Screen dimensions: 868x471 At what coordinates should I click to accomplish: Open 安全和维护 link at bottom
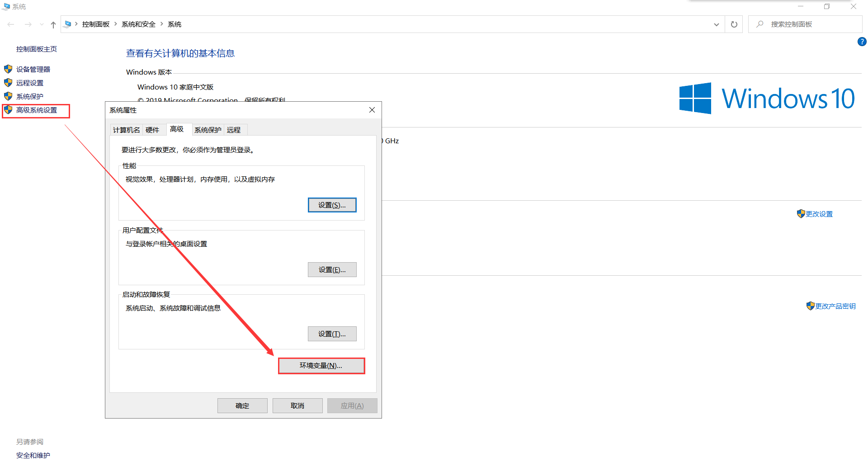click(x=33, y=456)
